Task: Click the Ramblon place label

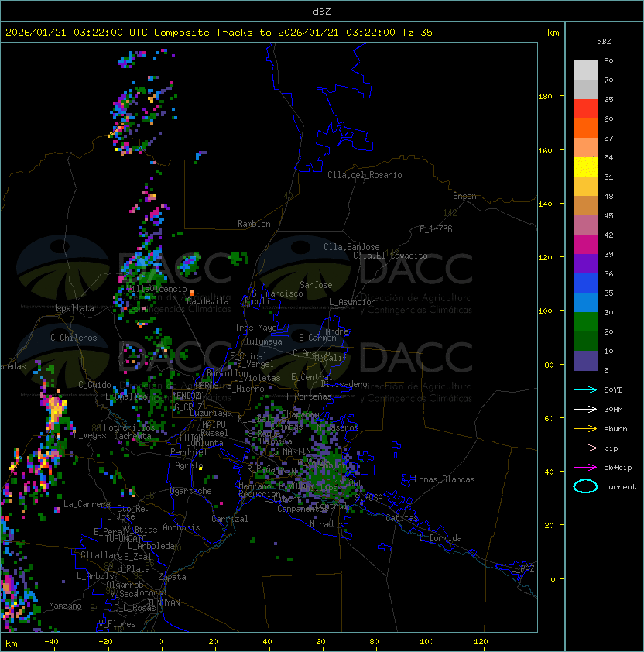Action: coord(254,224)
